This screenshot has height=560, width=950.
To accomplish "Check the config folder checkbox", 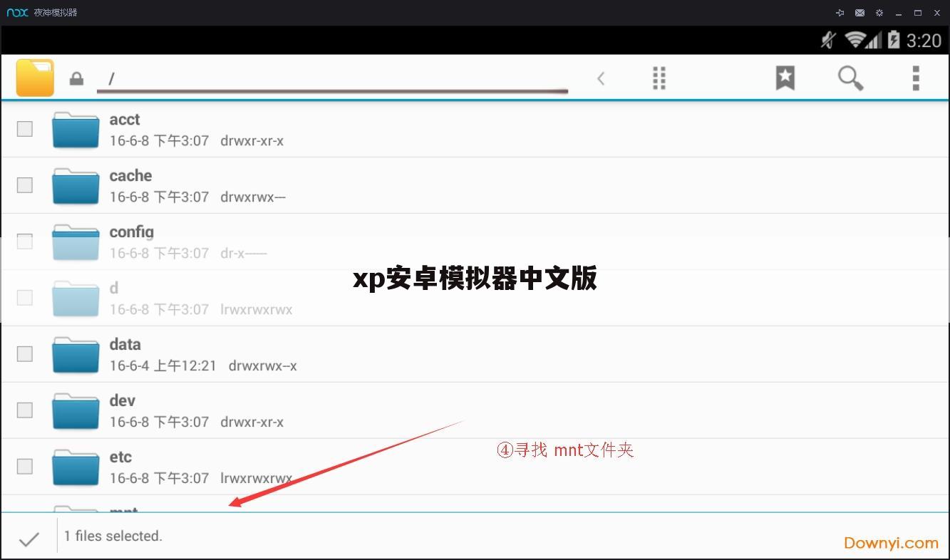I will (x=25, y=242).
